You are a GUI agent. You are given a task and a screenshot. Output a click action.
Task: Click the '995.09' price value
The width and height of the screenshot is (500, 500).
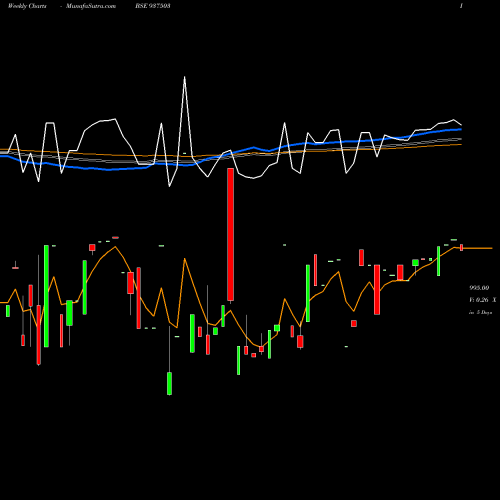479,288
